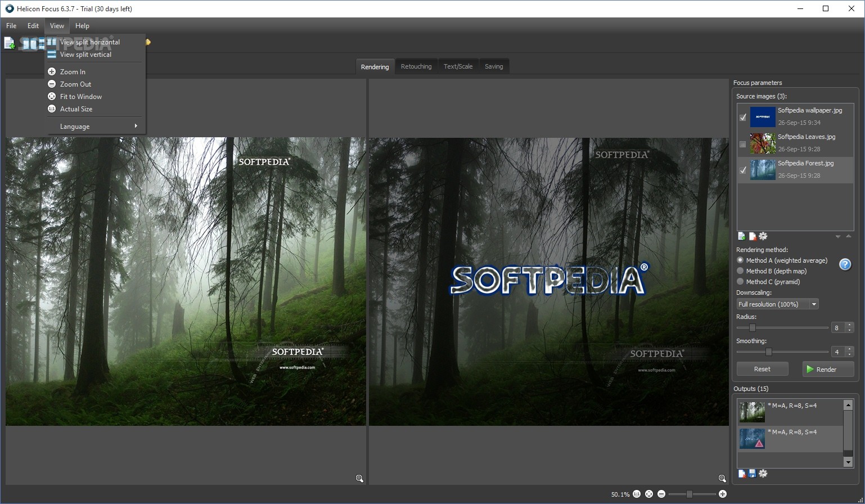Select Softpedia Forest.jpg thumbnail
The width and height of the screenshot is (865, 504).
(x=763, y=170)
